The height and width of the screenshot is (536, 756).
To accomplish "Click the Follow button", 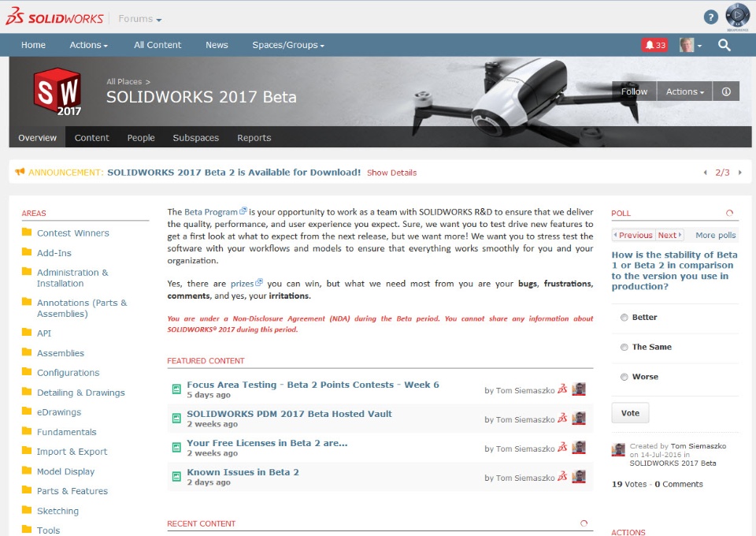I will point(634,91).
